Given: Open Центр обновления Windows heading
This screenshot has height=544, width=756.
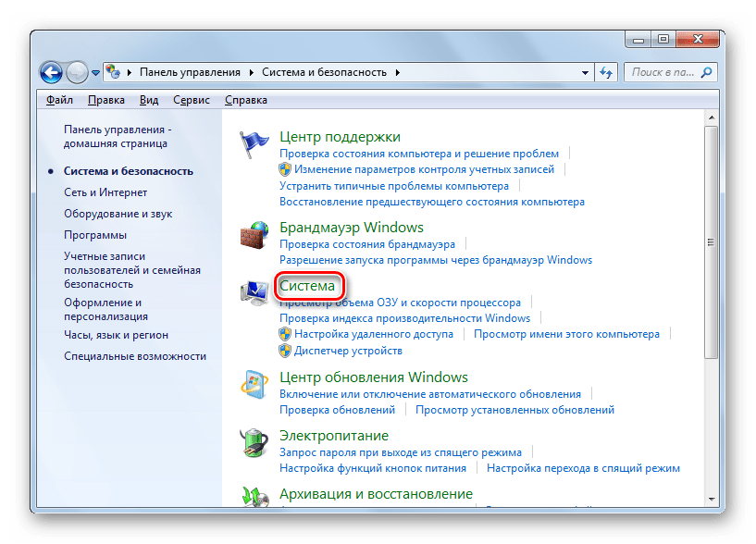Looking at the screenshot, I should coord(374,377).
